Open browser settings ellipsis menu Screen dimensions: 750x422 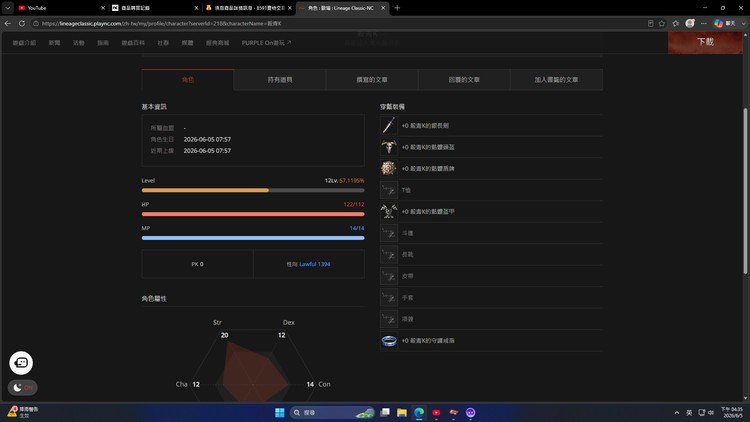[x=704, y=23]
